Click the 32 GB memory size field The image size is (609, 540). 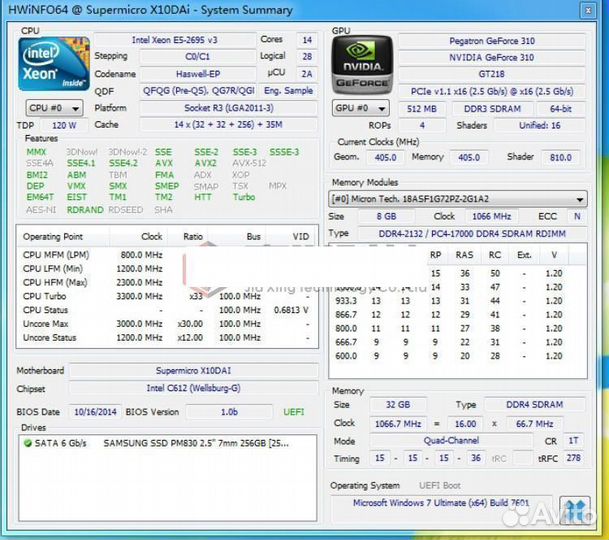[x=398, y=404]
